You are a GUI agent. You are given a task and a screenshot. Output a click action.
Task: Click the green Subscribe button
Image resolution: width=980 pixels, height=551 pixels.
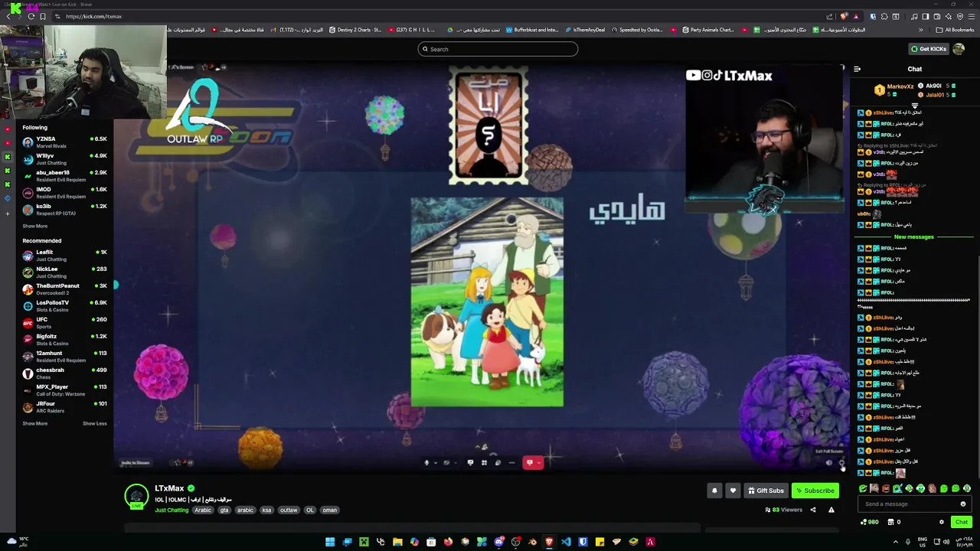[x=815, y=491]
